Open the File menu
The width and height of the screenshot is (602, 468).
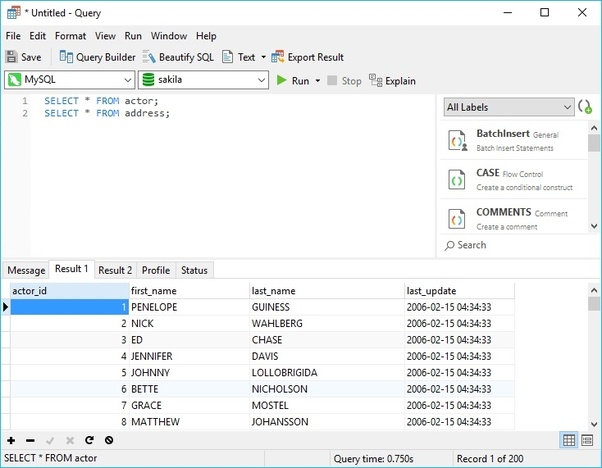pyautogui.click(x=13, y=36)
